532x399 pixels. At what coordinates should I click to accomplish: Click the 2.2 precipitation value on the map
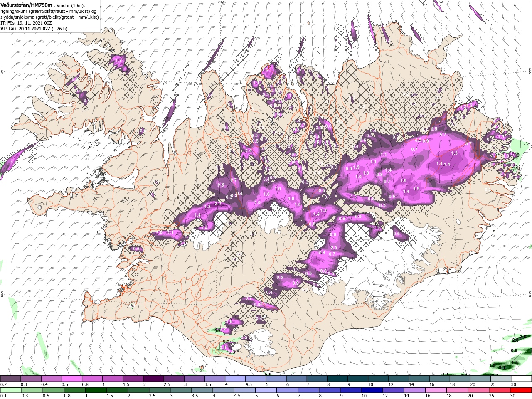point(217,204)
